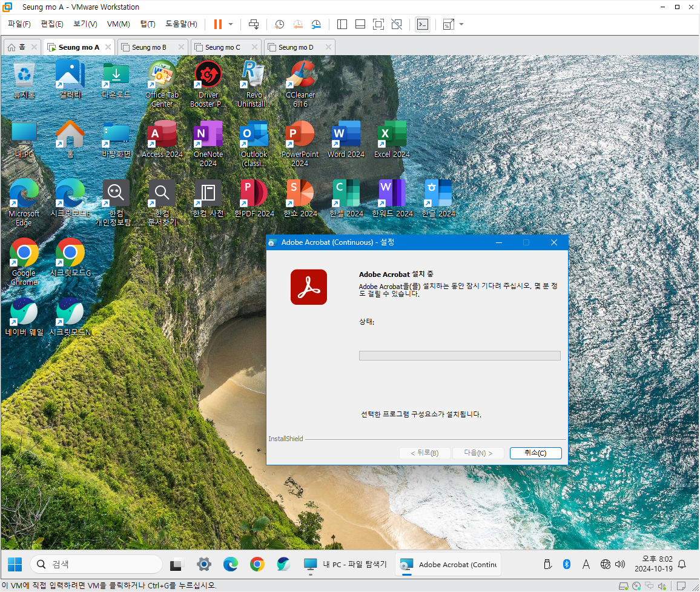The image size is (700, 592).
Task: Minimize the Adobe Acrobat setup dialog
Action: 499,242
